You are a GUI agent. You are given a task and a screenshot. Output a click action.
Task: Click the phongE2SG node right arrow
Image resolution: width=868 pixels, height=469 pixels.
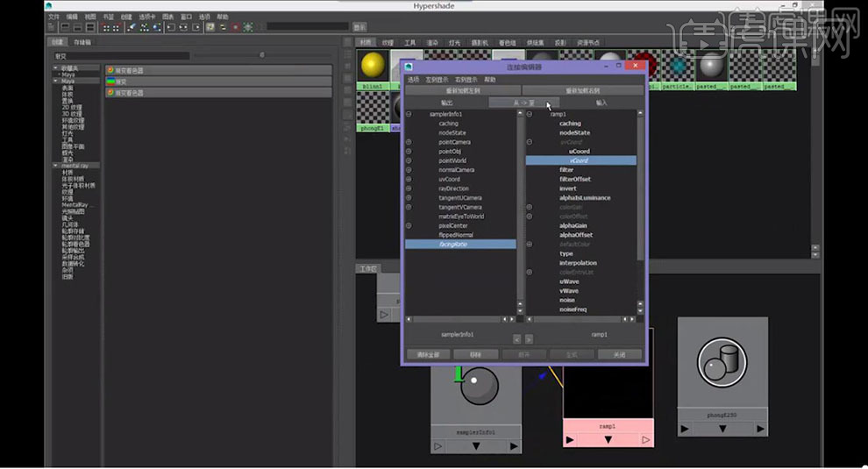tap(761, 429)
